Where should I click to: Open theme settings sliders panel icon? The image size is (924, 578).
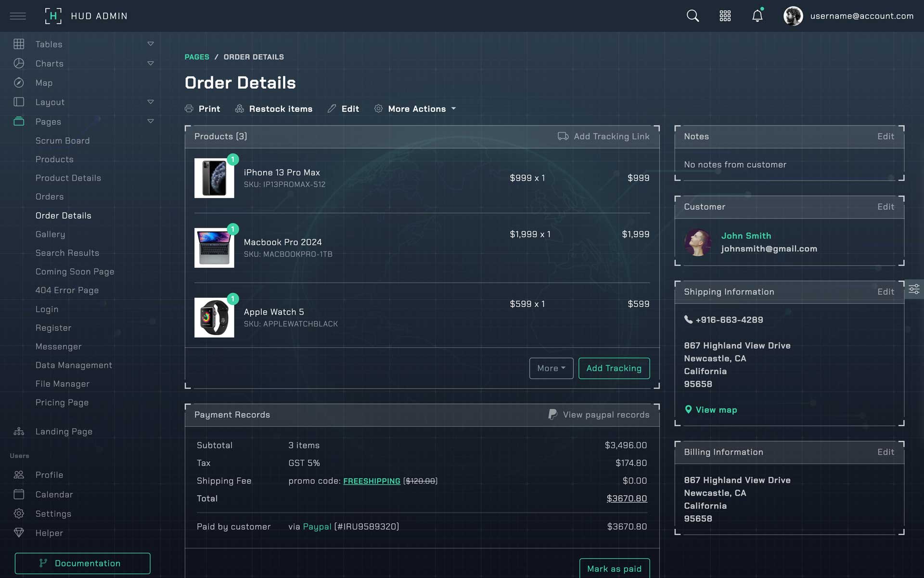point(914,289)
